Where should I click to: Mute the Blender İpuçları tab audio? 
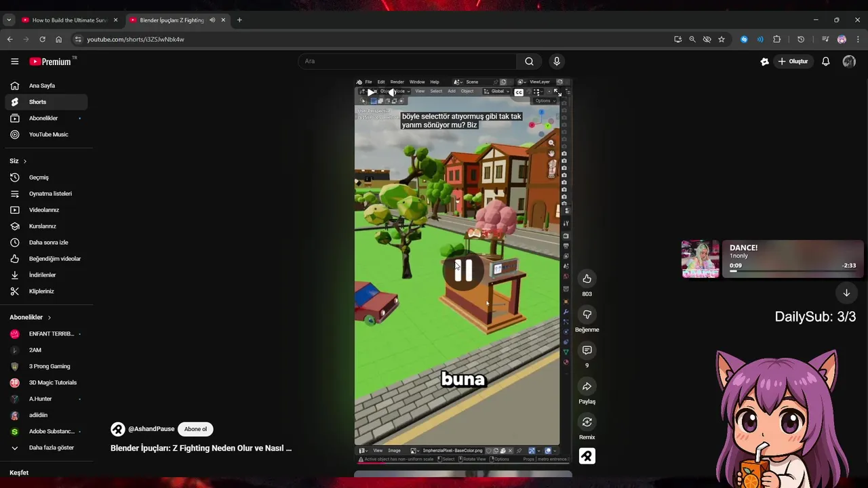212,20
